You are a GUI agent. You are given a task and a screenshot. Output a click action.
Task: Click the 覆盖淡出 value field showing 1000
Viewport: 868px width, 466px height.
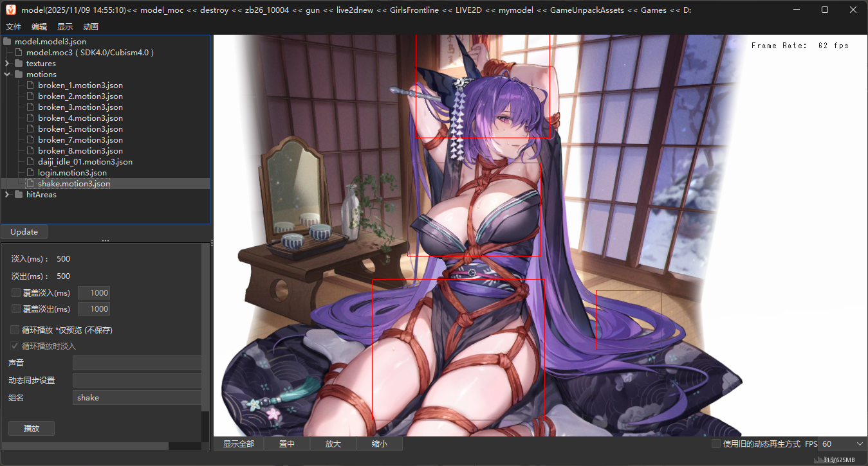coord(94,309)
